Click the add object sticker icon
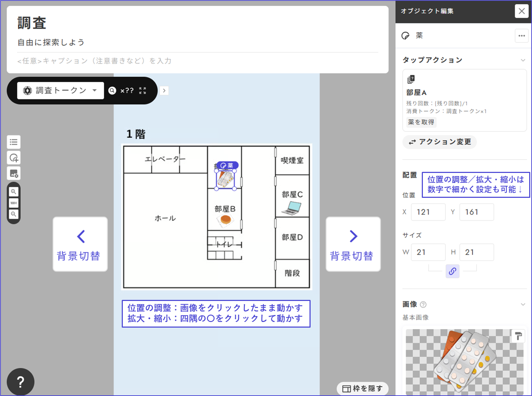The height and width of the screenshot is (396, 532). point(14,158)
